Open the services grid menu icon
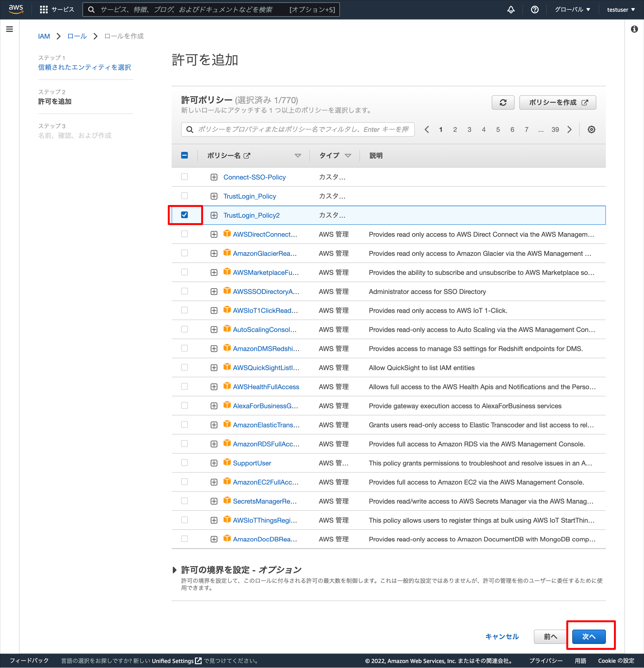Viewport: 644px width, 668px height. (x=44, y=10)
